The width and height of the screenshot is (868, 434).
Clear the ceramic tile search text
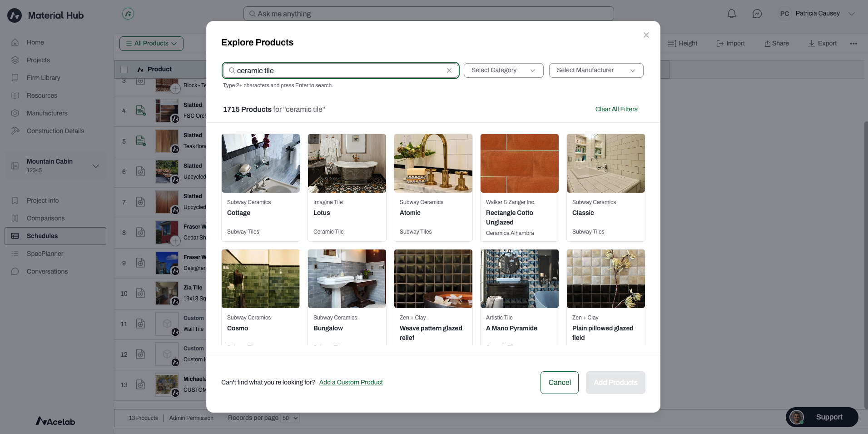click(449, 70)
